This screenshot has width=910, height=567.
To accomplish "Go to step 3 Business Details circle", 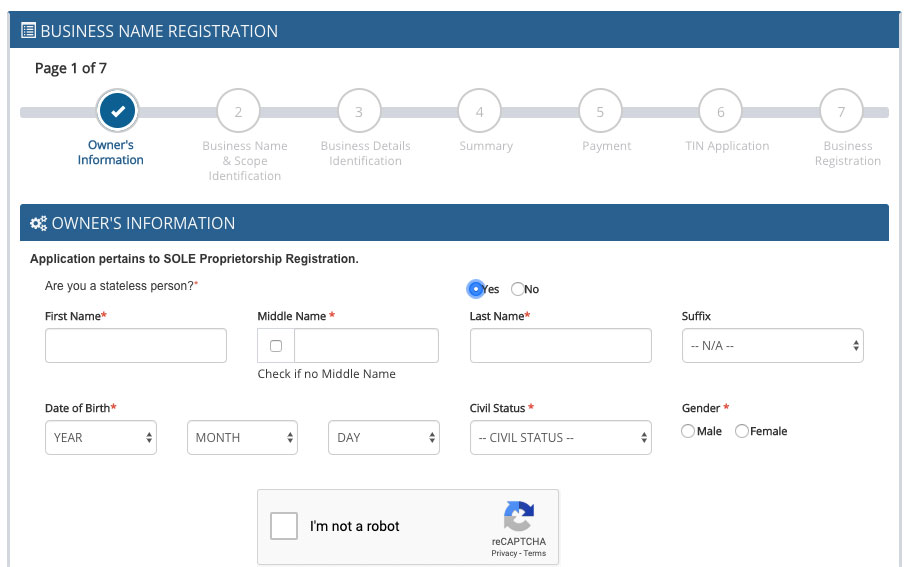I will (359, 111).
